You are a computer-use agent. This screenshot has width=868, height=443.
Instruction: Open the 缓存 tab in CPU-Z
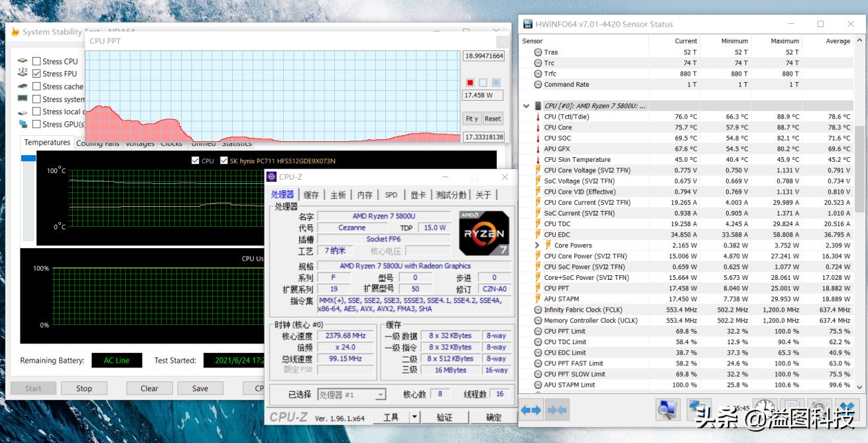(311, 194)
